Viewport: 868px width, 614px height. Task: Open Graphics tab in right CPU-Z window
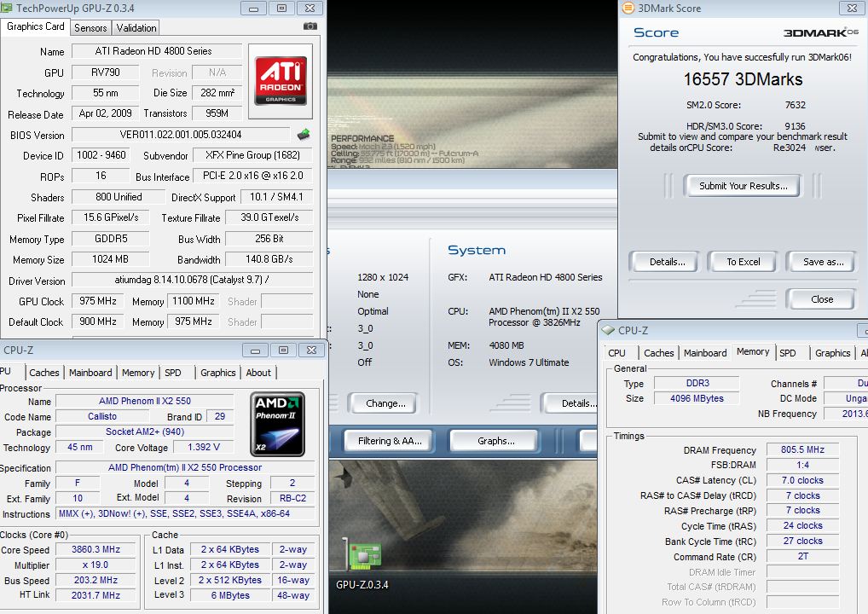(832, 353)
